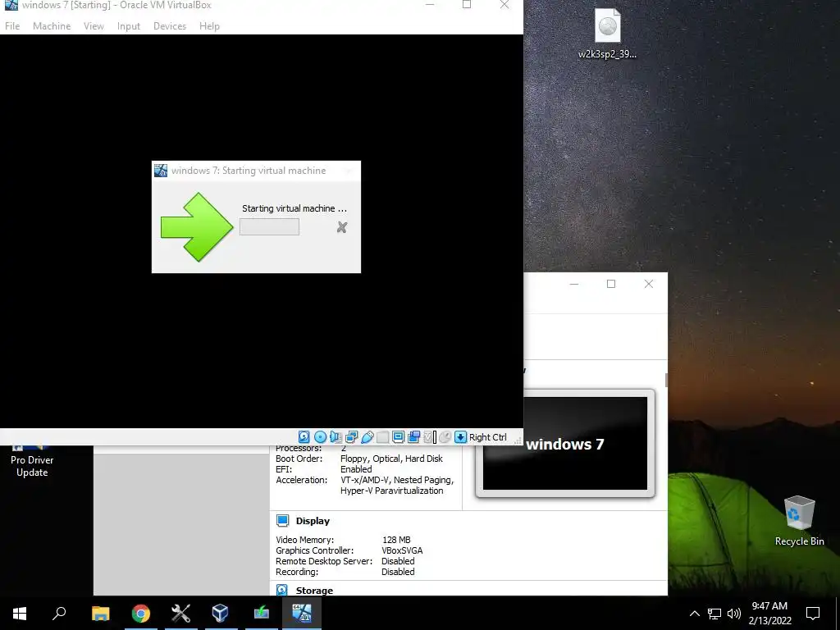The image size is (840, 630).
Task: Open network status tray icon
Action: click(714, 614)
